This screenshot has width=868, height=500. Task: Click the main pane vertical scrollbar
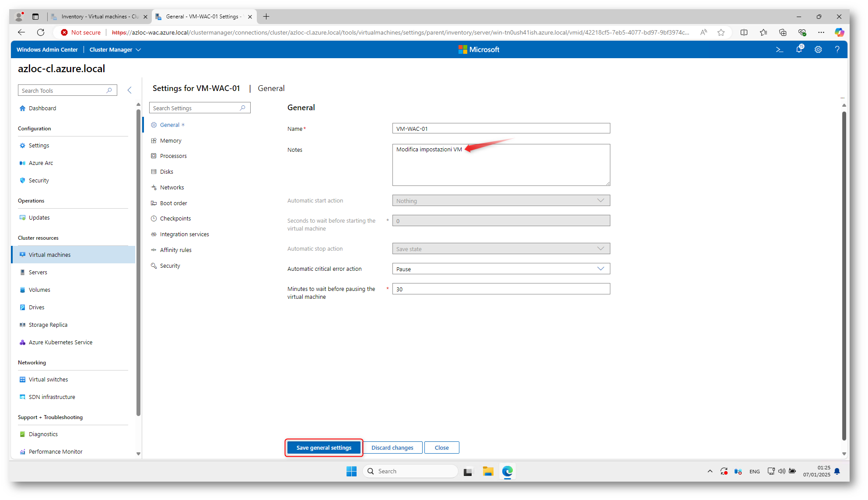844,276
